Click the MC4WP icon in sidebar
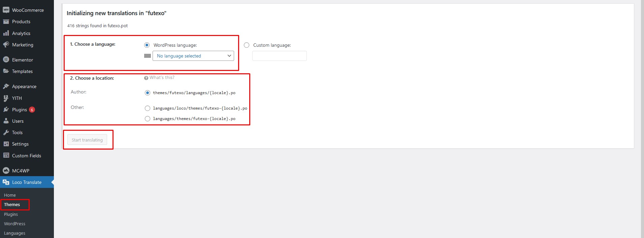 point(6,171)
